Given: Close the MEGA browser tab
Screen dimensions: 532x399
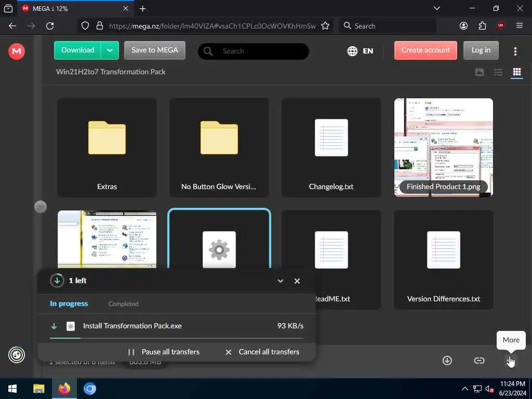Looking at the screenshot, I should pos(126,8).
